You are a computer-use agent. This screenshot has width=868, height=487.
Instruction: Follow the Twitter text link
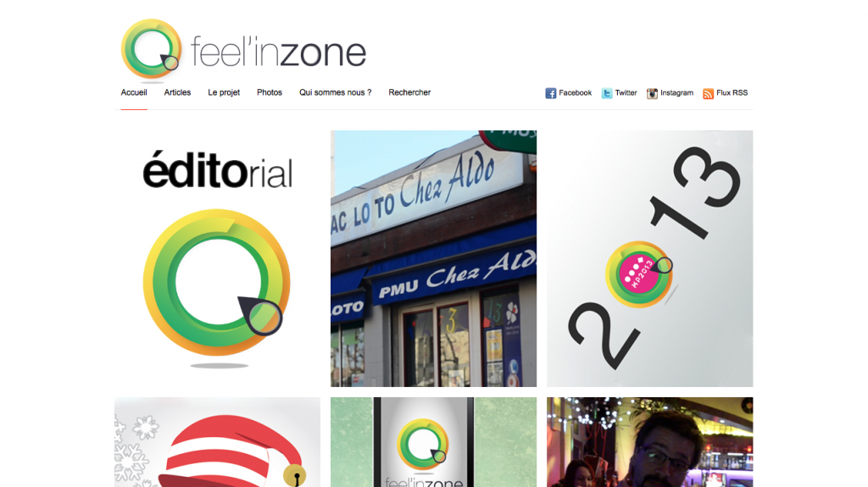(626, 93)
